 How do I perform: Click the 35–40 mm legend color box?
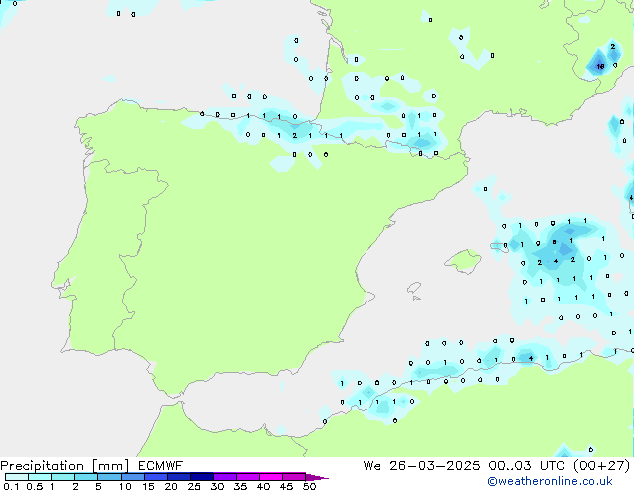248,477
